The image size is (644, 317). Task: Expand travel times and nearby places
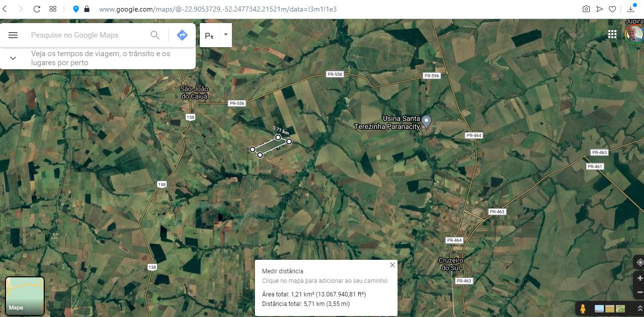[x=13, y=58]
